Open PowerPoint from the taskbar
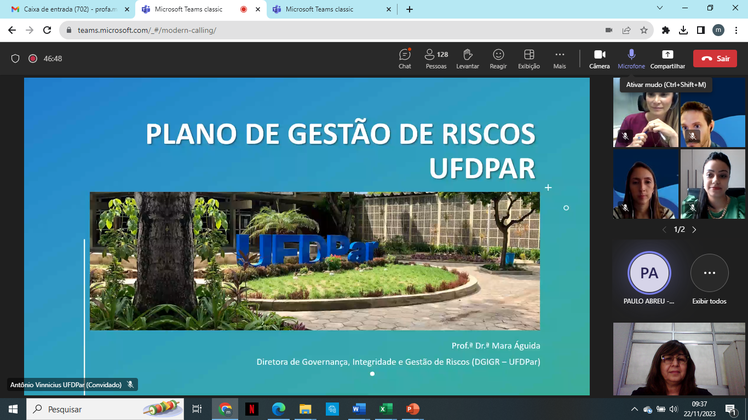 pyautogui.click(x=412, y=409)
